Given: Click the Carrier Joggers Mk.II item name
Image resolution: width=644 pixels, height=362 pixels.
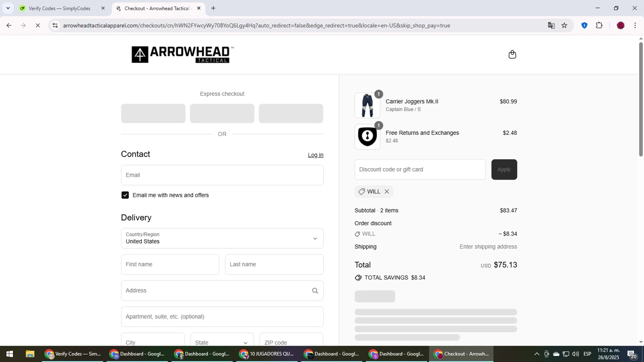Looking at the screenshot, I should click(x=412, y=102).
